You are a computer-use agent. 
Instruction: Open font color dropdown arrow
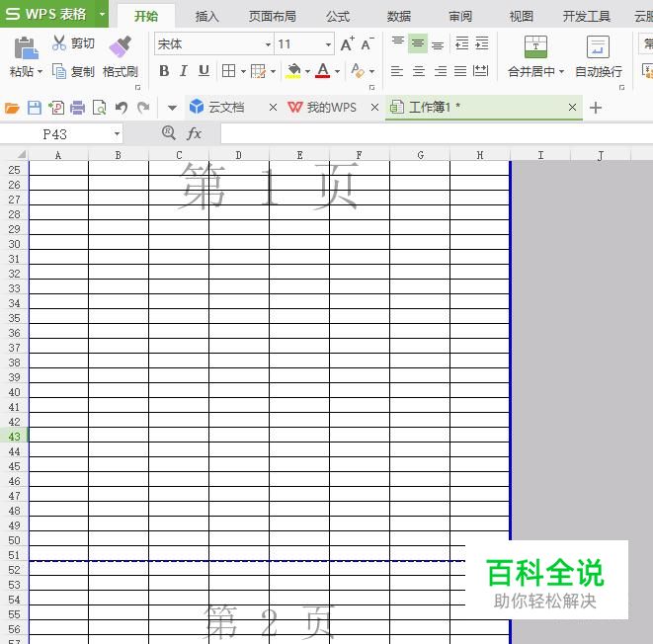point(337,71)
